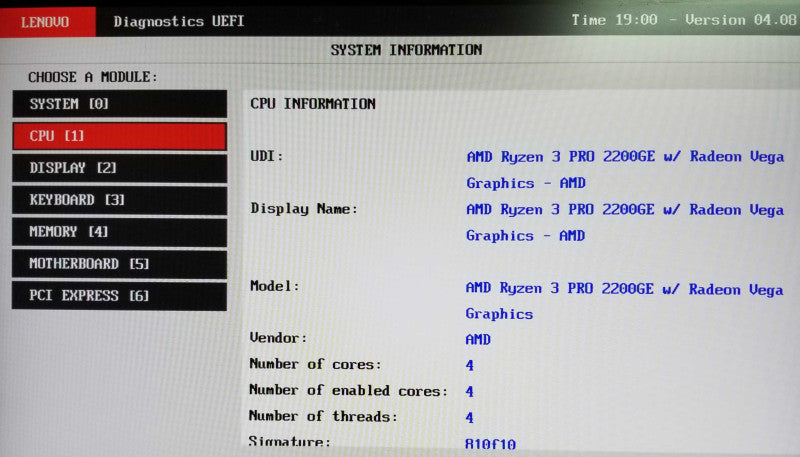This screenshot has width=800, height=457.
Task: Click the CPU INFORMATION heading
Action: pyautogui.click(x=313, y=104)
